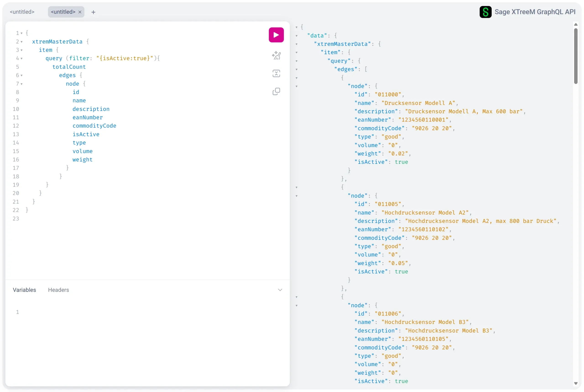This screenshot has height=392, width=584.
Task: Click the weight field on line 16
Action: [x=83, y=160]
